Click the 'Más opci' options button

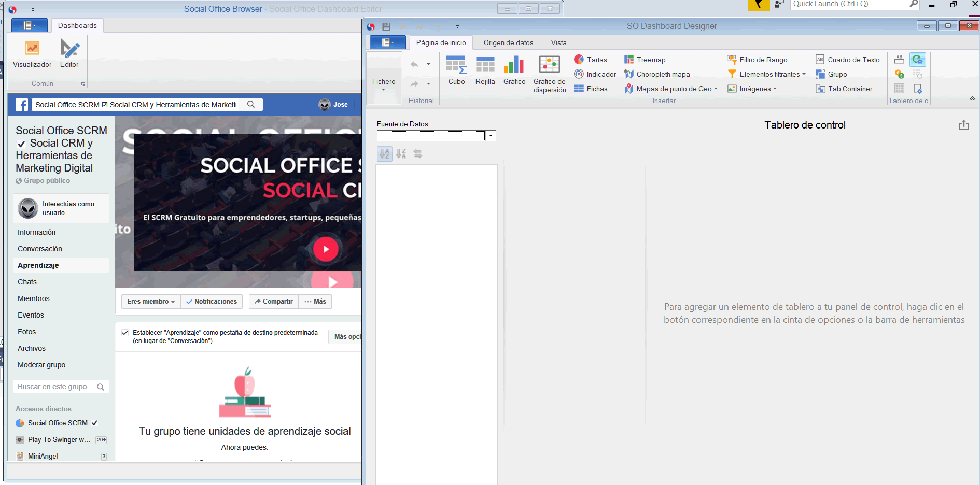click(345, 337)
